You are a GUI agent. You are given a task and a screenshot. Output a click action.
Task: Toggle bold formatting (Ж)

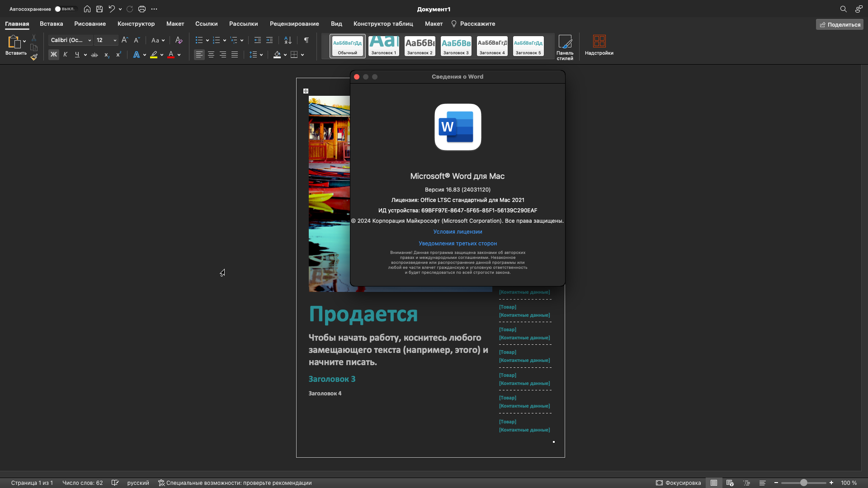[54, 55]
